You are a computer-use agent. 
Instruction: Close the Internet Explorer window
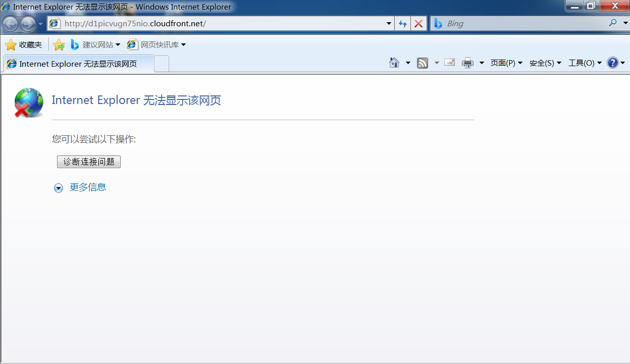tap(614, 6)
